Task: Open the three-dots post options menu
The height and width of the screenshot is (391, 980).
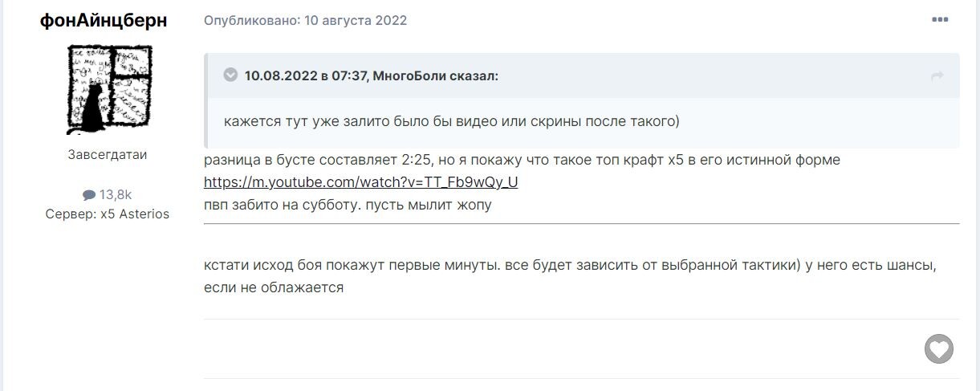Action: 940,20
